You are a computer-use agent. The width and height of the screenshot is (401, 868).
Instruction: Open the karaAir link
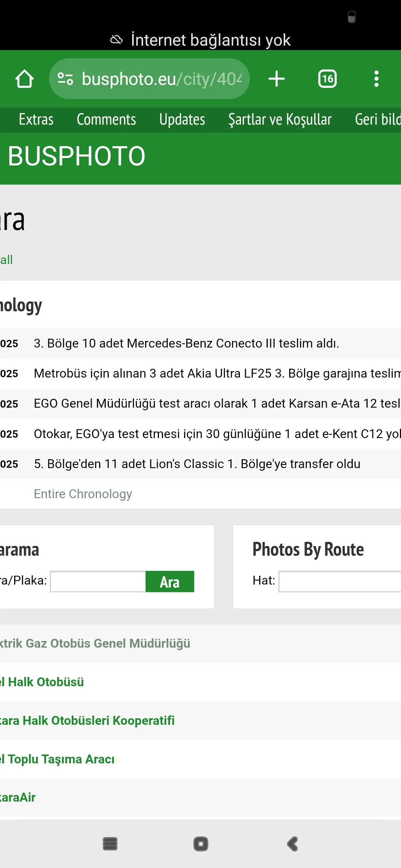18,797
